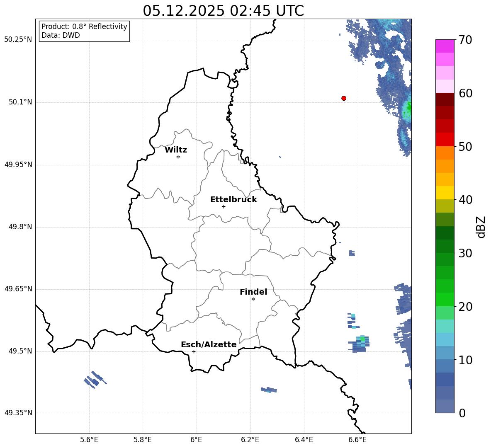
Task: Click the Product: 0.8° Reflectivity text
Action: coord(84,26)
